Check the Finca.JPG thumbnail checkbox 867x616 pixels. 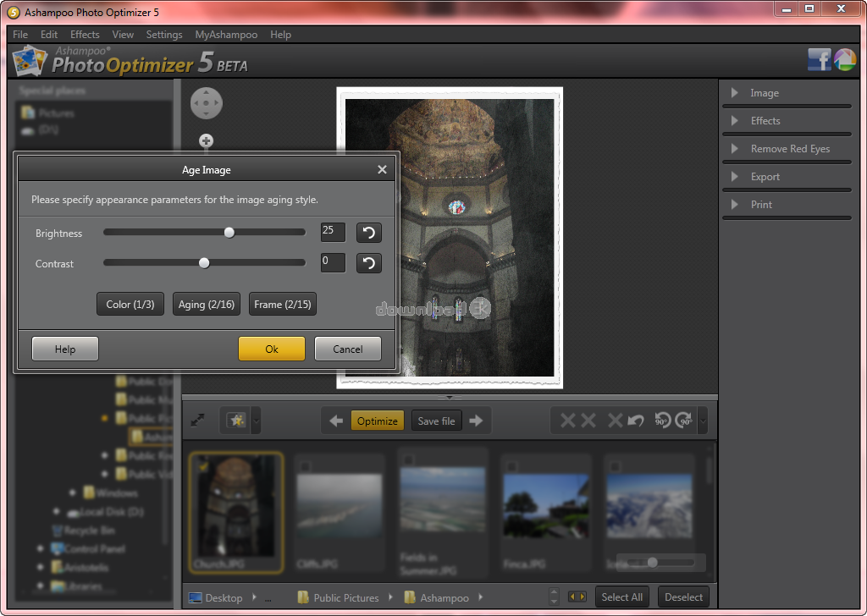point(511,467)
